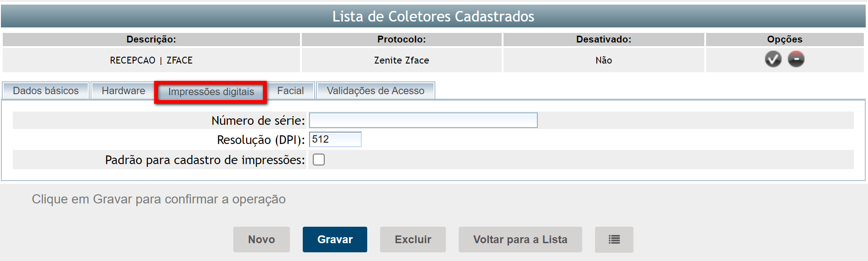
Task: Select the RECEPCAO | ZFACE row description
Action: 151,60
